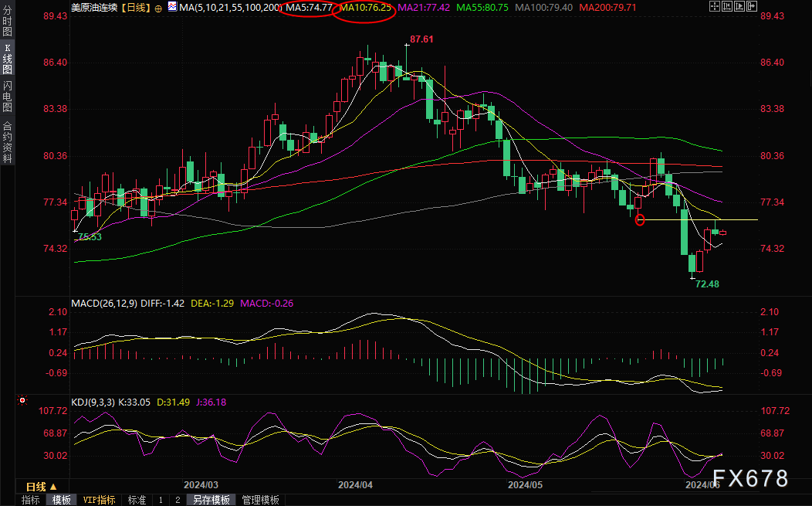The height and width of the screenshot is (506, 812).
Task: Click the red sun marker beside KDJ
Action: point(22,402)
